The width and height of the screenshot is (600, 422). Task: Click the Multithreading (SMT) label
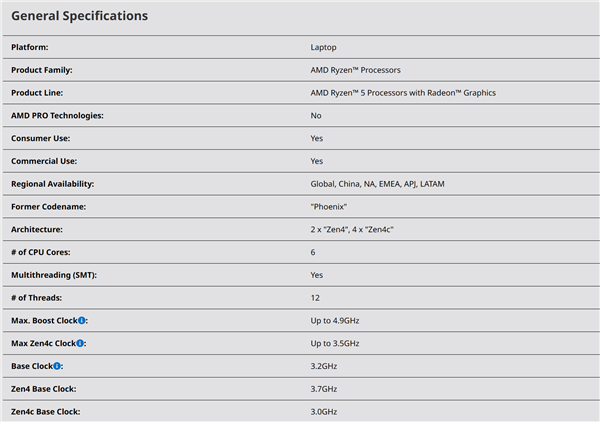pos(53,274)
